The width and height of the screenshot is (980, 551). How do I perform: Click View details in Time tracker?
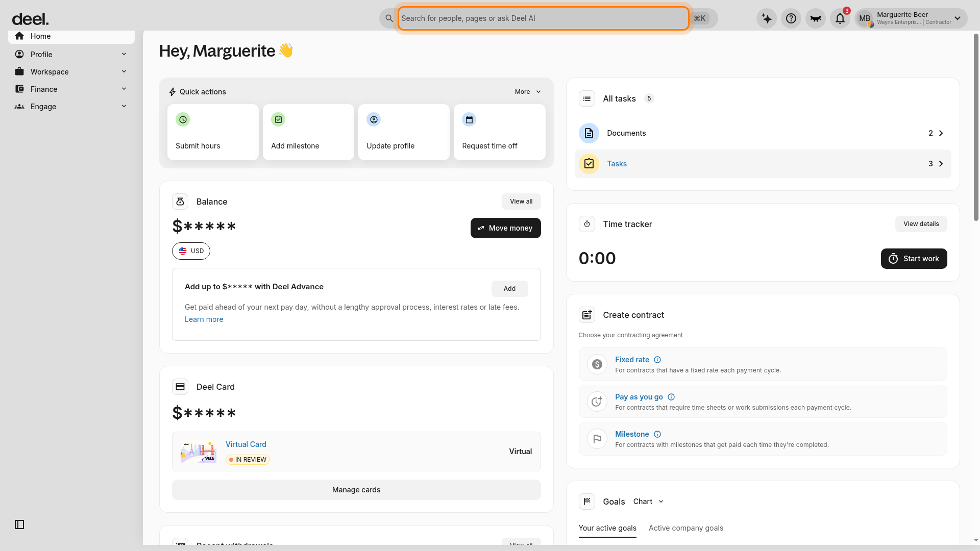[921, 224]
